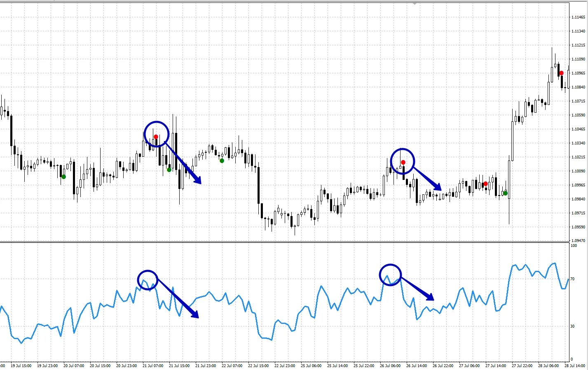Click the red signal dot near 21 Jul 07:00
The height and width of the screenshot is (370, 588).
[x=156, y=137]
